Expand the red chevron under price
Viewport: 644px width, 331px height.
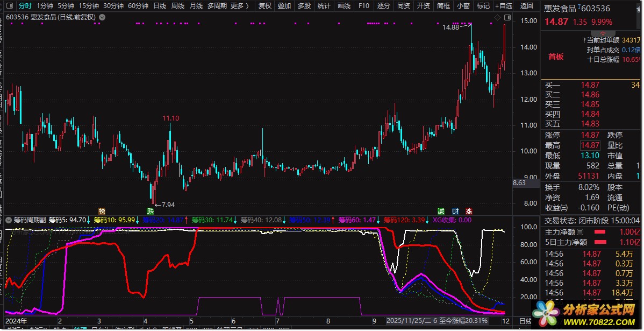coord(603,33)
